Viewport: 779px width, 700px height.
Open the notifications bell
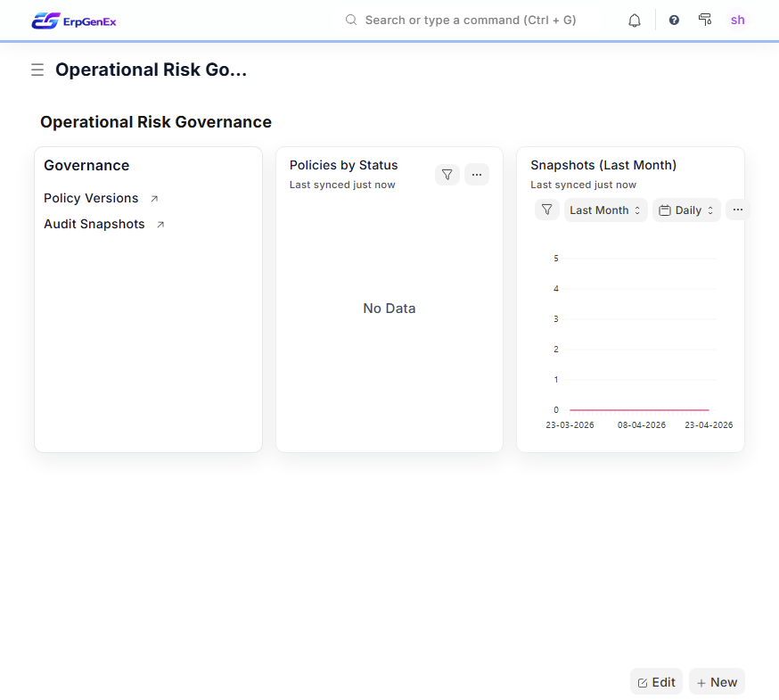coord(635,21)
